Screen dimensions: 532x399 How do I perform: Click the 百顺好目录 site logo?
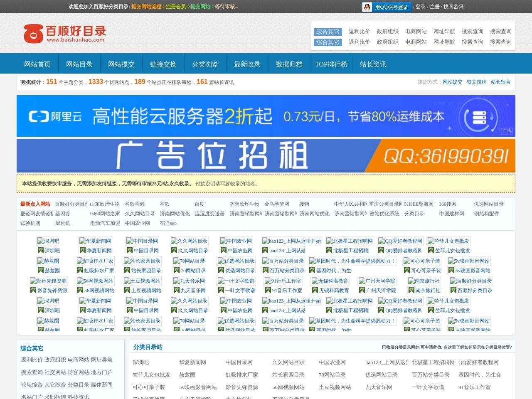coord(64,34)
